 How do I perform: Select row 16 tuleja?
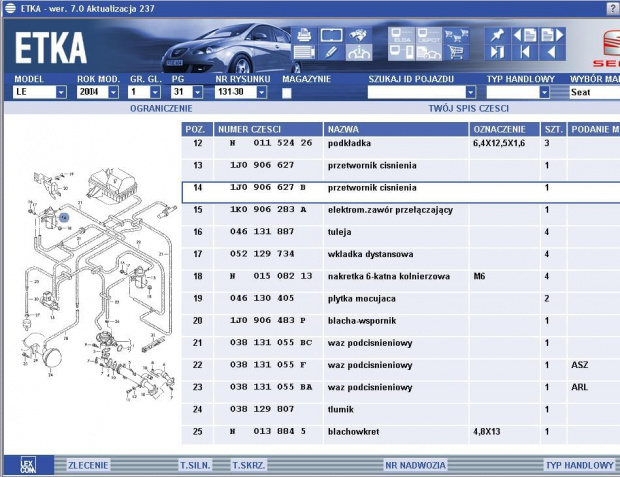point(401,237)
